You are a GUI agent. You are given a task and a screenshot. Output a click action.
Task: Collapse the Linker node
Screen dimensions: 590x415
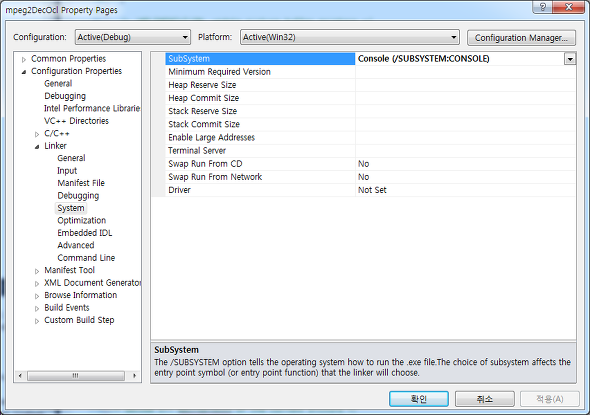[37, 146]
